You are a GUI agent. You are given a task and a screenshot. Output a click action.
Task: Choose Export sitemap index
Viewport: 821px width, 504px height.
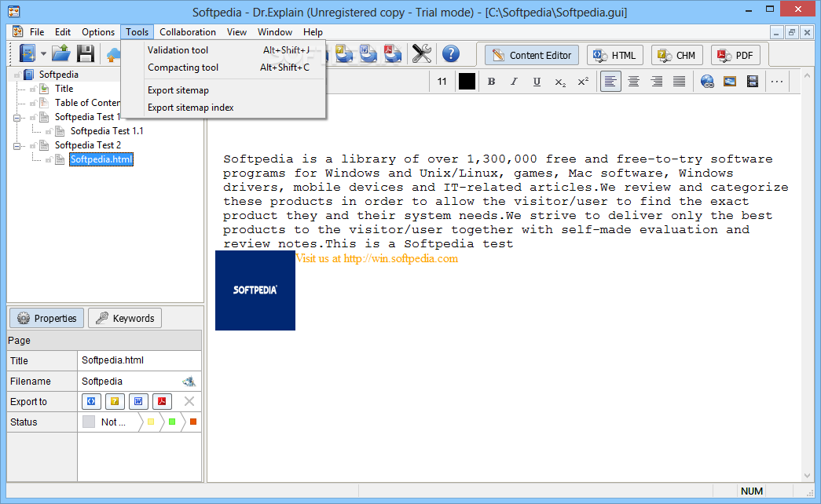223,108
